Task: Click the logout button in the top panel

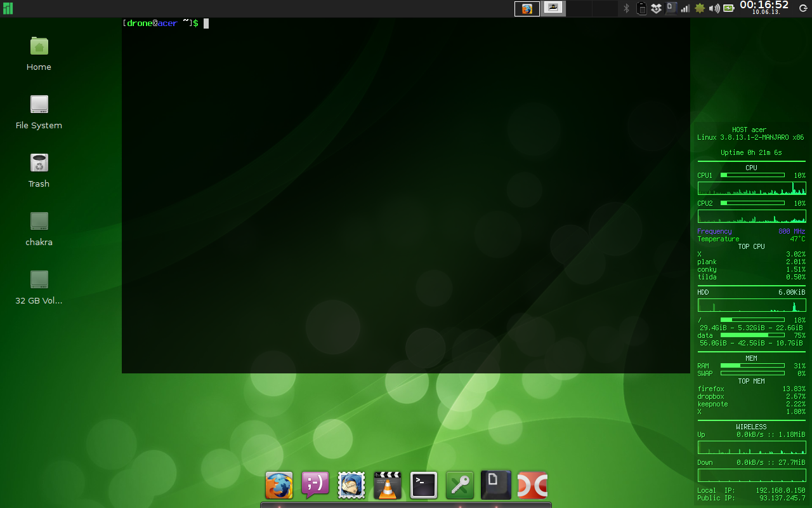Action: (802, 8)
